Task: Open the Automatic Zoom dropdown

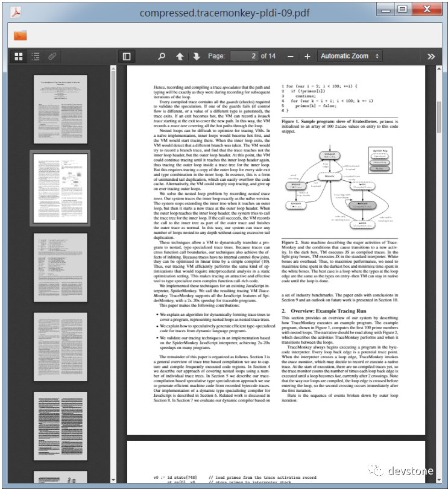Action: coord(350,56)
